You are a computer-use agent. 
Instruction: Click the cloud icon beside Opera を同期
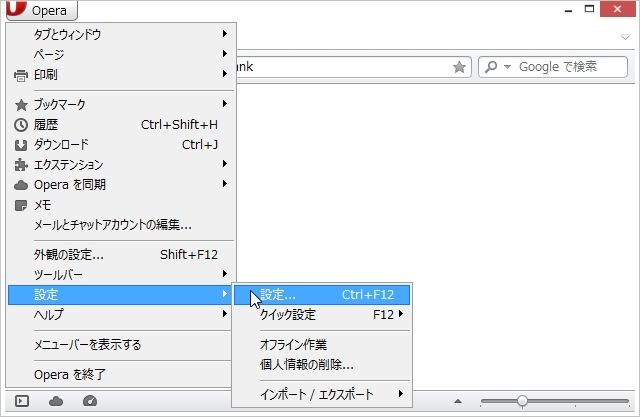[x=21, y=185]
